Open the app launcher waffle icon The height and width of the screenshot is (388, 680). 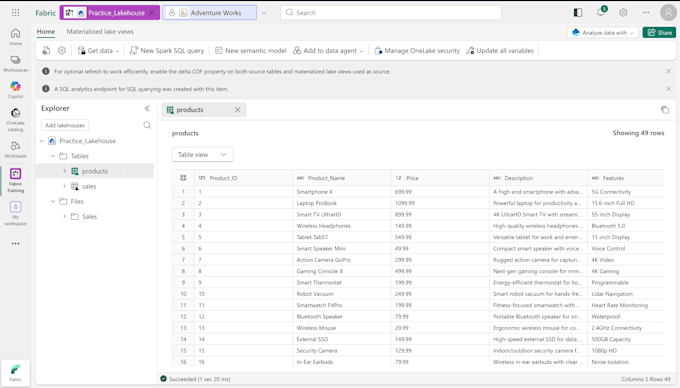point(16,13)
